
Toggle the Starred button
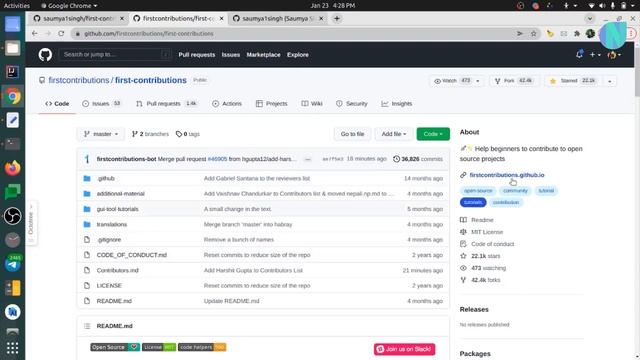(573, 81)
